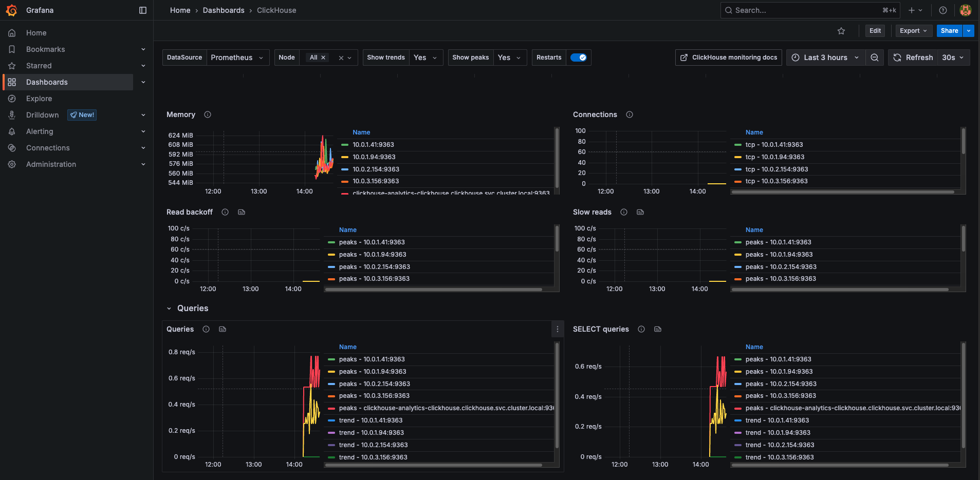
Task: Toggle Read backoff series peaks - 10.0.3.156:9363
Action: 374,279
